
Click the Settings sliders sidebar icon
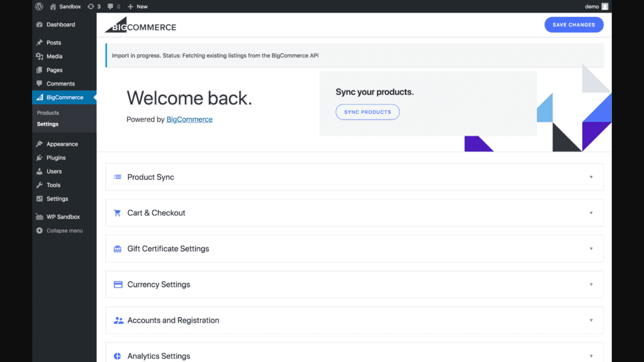click(40, 199)
